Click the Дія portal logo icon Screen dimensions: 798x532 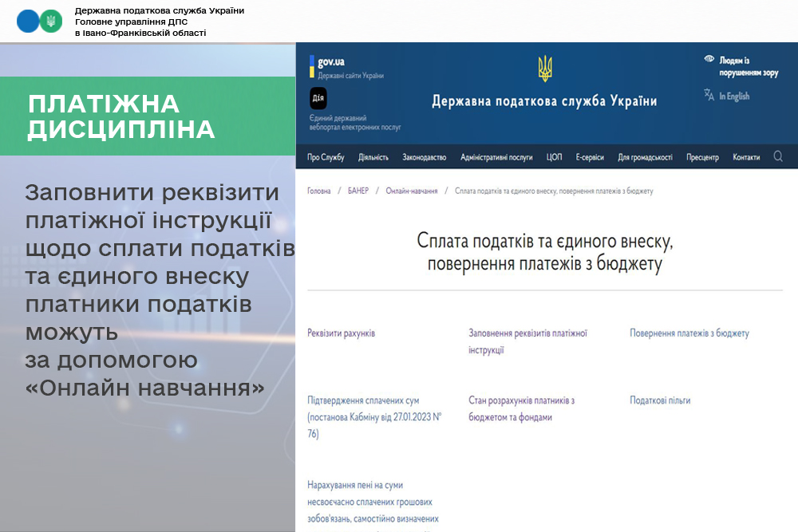click(318, 98)
